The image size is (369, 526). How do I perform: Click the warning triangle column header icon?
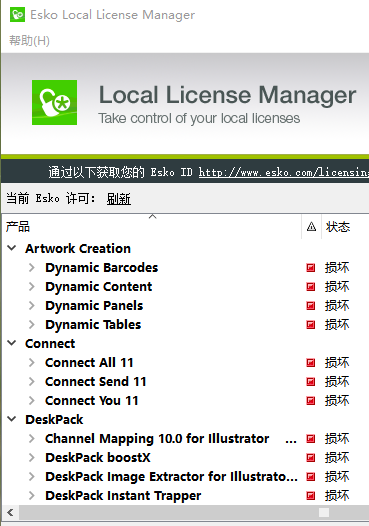[x=311, y=227]
